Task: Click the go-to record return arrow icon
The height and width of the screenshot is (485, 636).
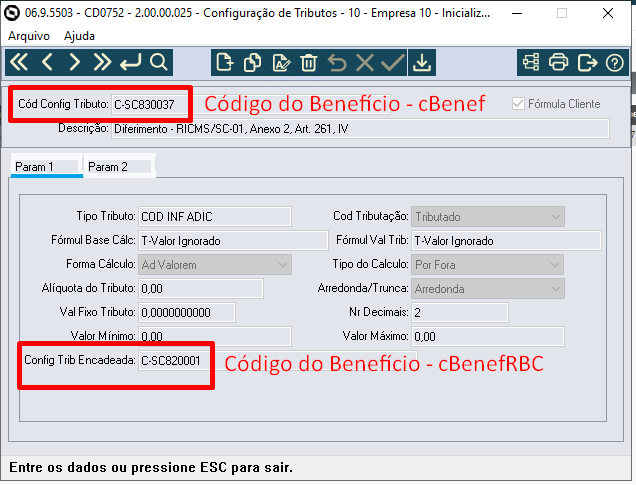Action: (131, 62)
